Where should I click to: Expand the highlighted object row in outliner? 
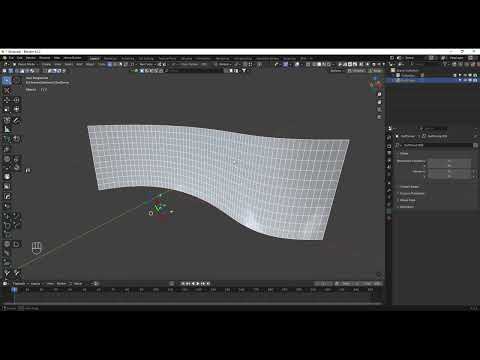point(393,80)
